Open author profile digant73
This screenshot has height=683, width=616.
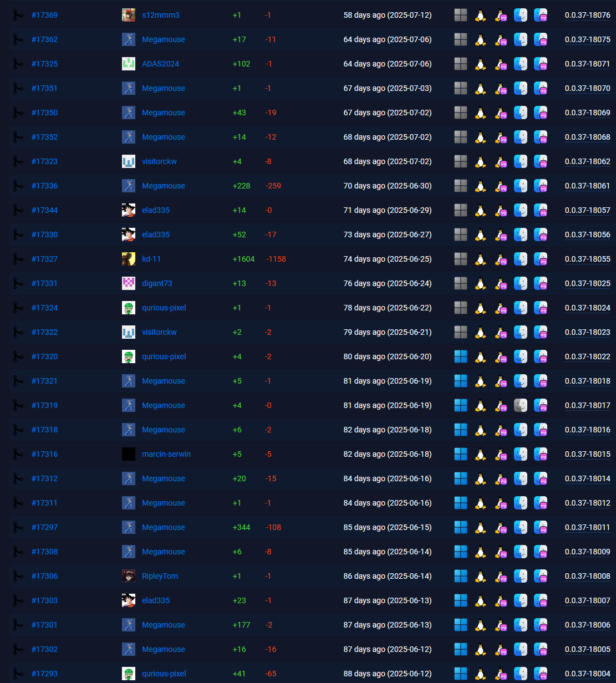(157, 283)
